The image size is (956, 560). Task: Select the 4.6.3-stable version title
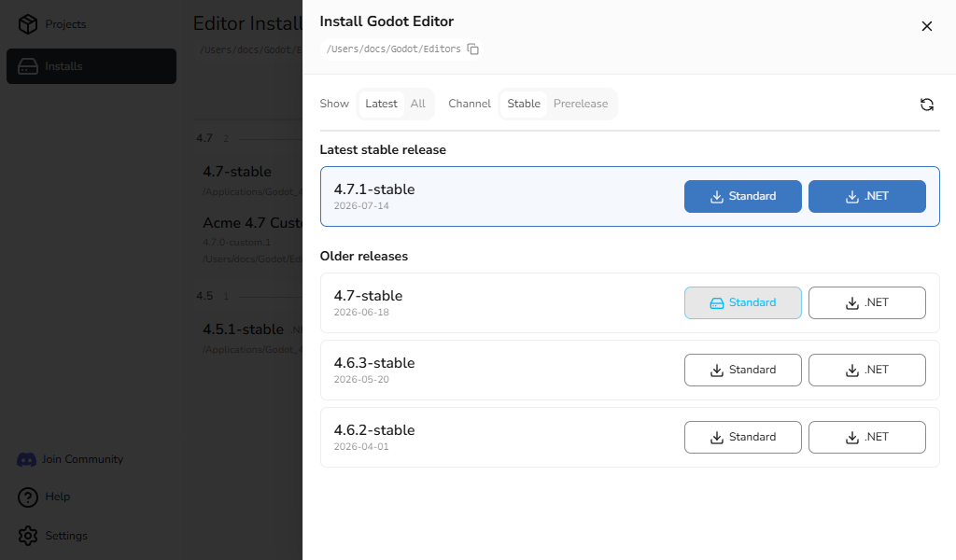pyautogui.click(x=374, y=363)
